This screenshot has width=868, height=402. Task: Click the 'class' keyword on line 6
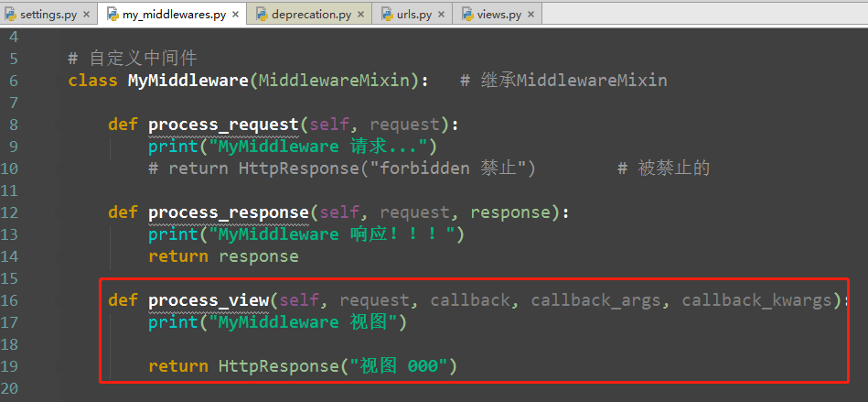(x=93, y=81)
